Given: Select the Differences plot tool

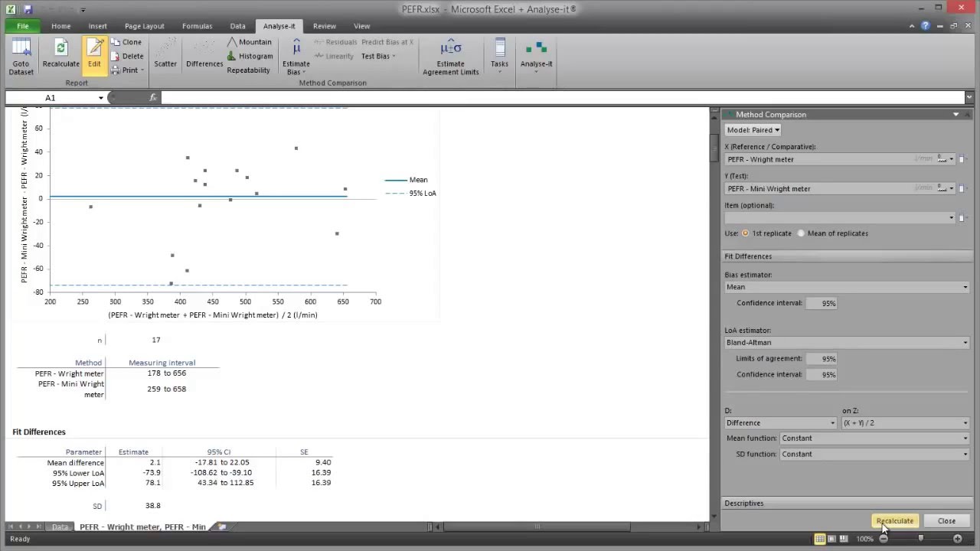Looking at the screenshot, I should [204, 55].
